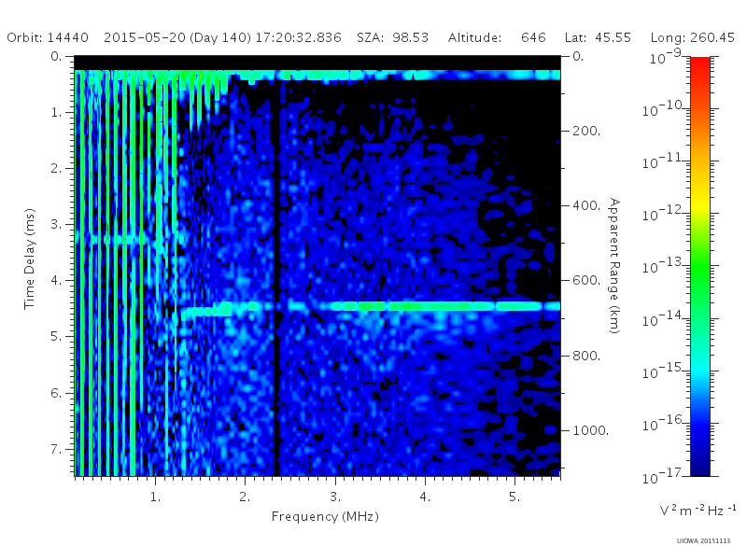Click the 'Frequency (MHz)' axis label
The image size is (747, 560).
pos(325,516)
